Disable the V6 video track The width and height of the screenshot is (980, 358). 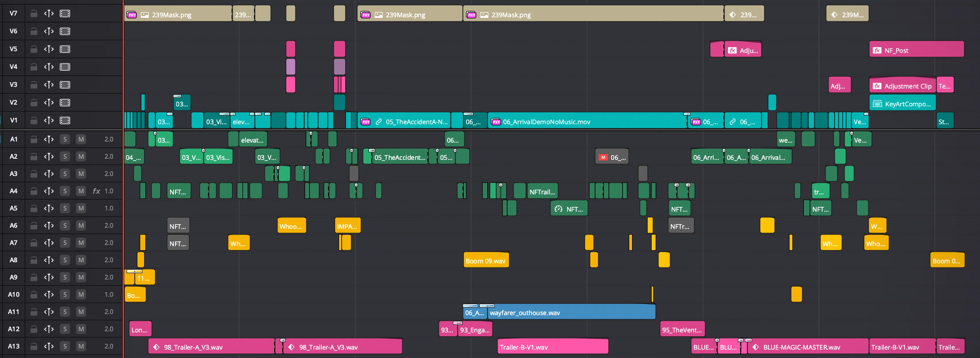[x=65, y=31]
